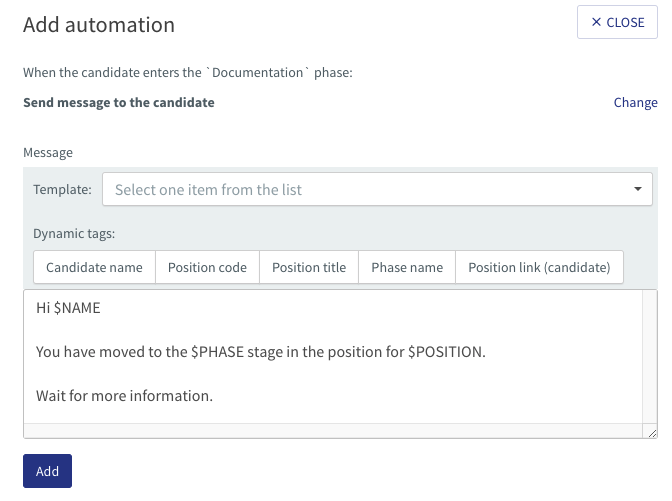The height and width of the screenshot is (501, 672).
Task: Grab the message box resize handle icon
Action: tap(652, 433)
